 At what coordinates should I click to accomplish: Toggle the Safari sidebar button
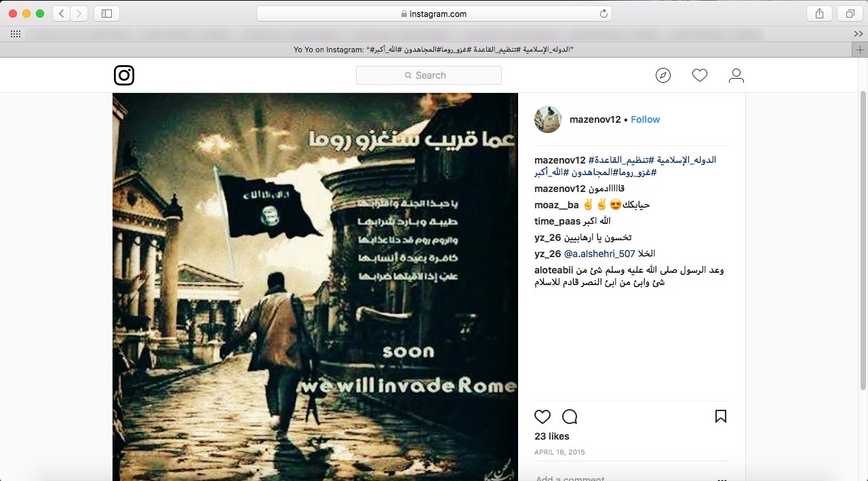[106, 14]
